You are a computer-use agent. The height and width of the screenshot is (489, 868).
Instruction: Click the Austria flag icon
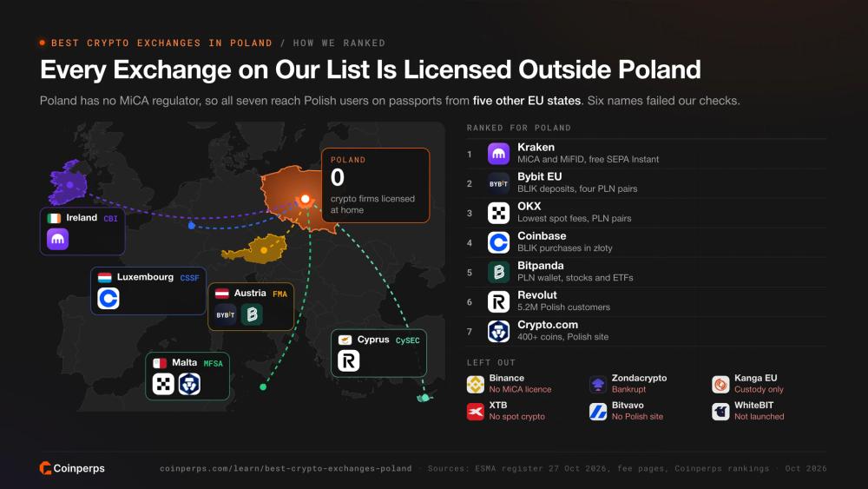[x=222, y=294]
